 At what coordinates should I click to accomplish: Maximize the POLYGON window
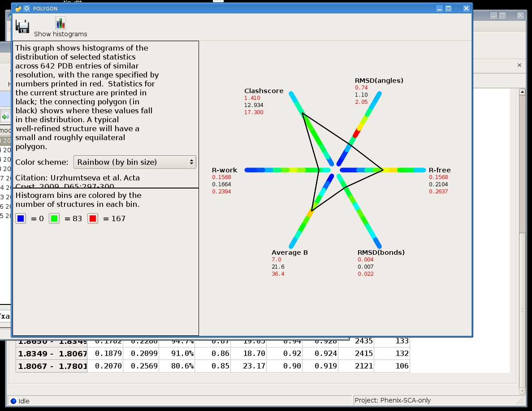(448, 8)
